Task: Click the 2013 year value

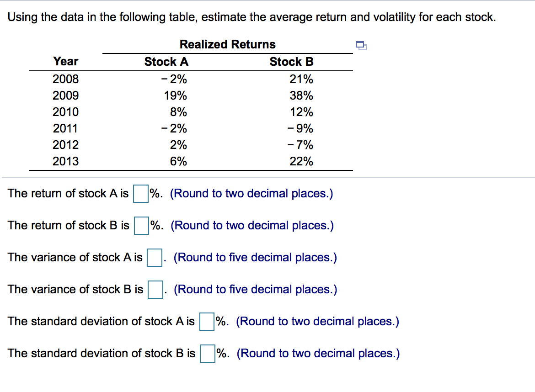Action: 66,161
